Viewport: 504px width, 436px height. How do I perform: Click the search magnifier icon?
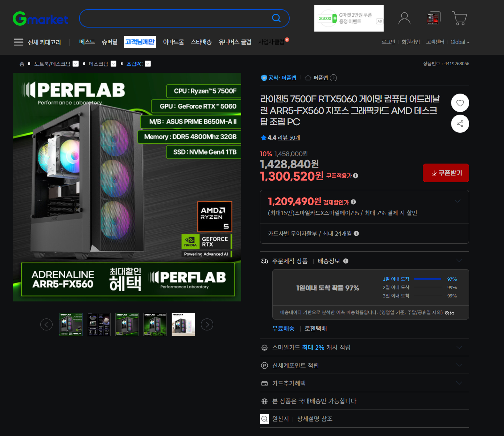(x=276, y=18)
